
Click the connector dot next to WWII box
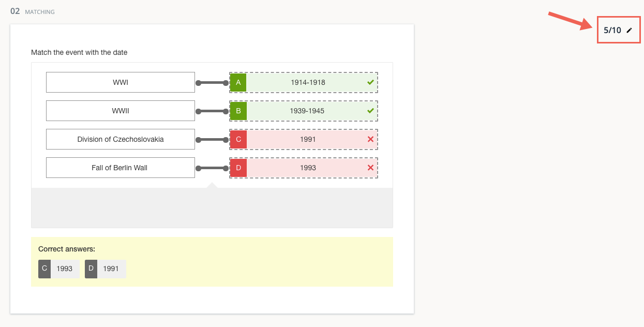[x=198, y=110]
